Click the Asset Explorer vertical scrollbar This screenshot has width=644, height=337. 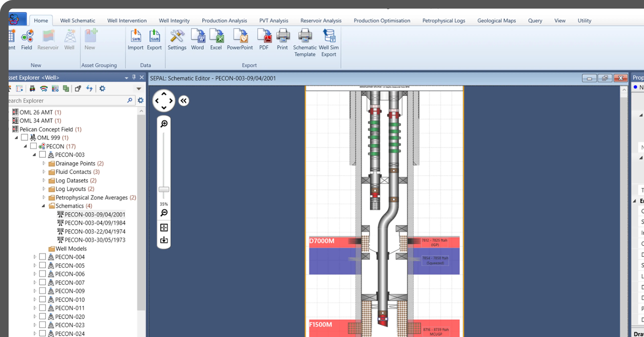click(x=141, y=212)
